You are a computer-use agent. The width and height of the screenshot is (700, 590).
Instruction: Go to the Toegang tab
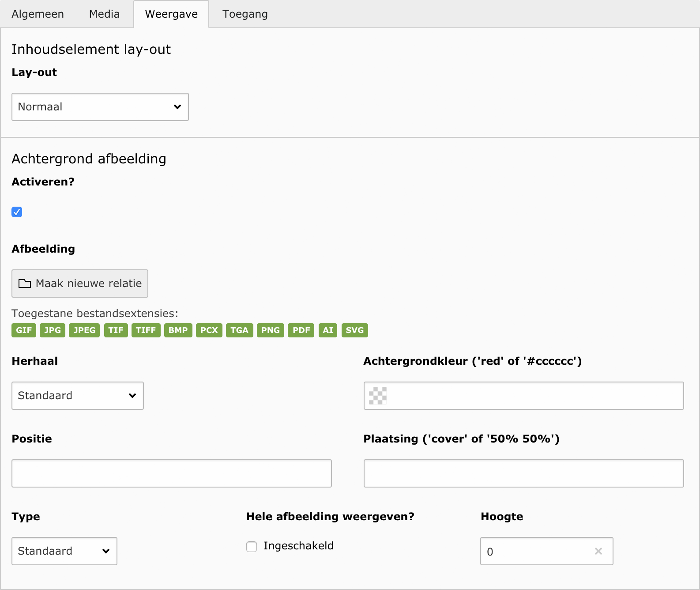[x=245, y=14]
